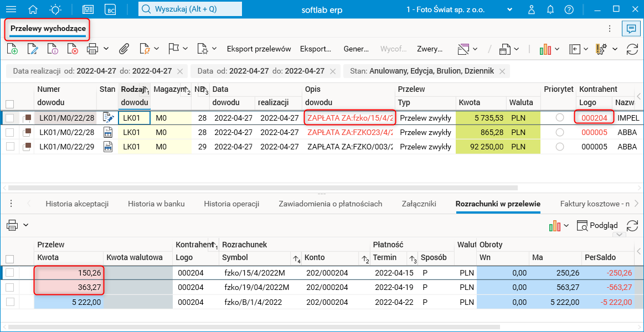The image size is (644, 332).
Task: Click the clear filter icon
Action: coord(463,49)
